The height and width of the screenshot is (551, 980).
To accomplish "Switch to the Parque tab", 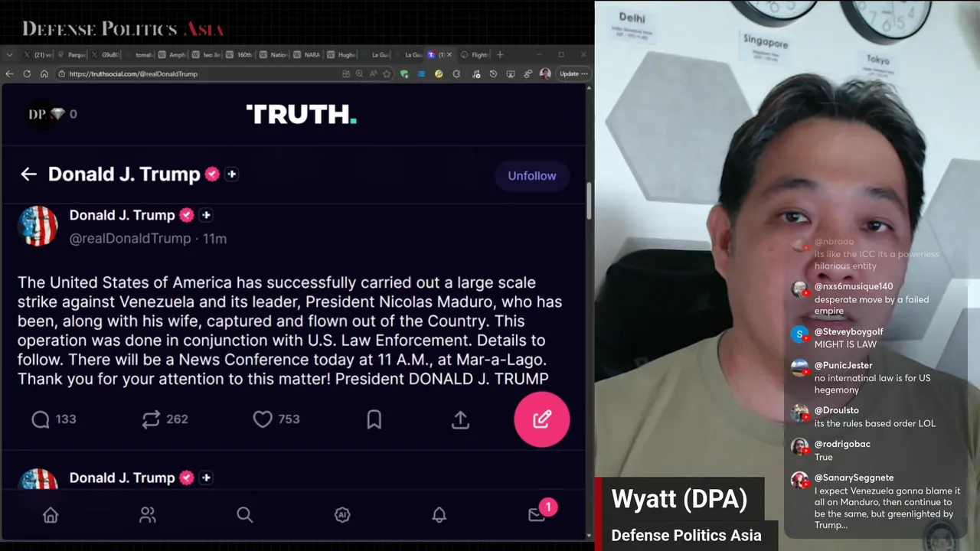I will (73, 54).
